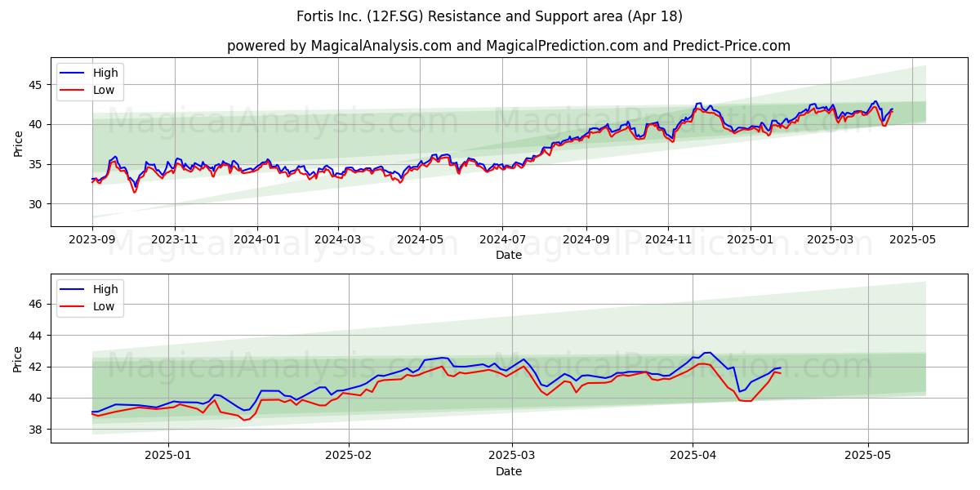Click the '2024-09' x-axis tick label
The image size is (980, 490).
click(586, 239)
